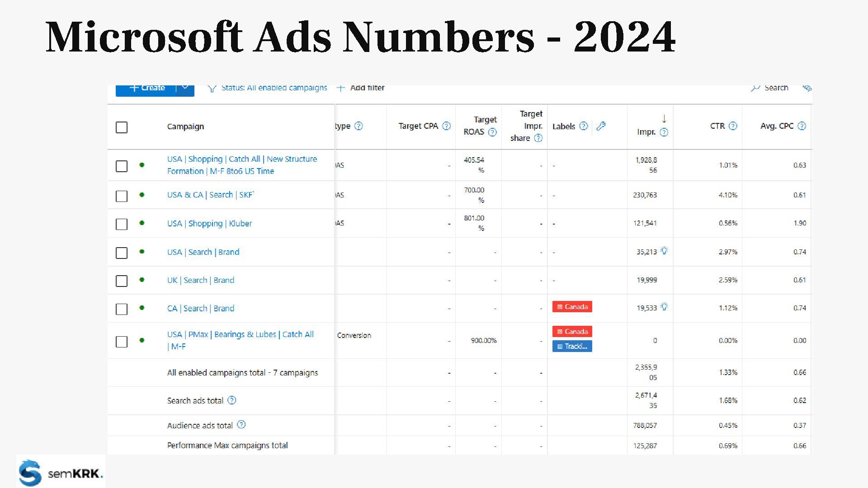Click status dot of USA Search Brand
The image size is (868, 488).
(142, 252)
